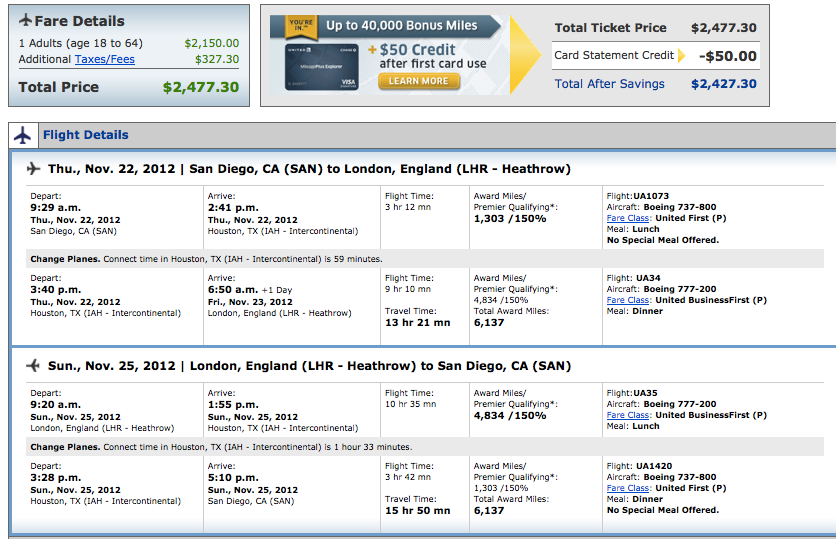Click the yellow arrow beside Card Statement Credit

point(681,56)
